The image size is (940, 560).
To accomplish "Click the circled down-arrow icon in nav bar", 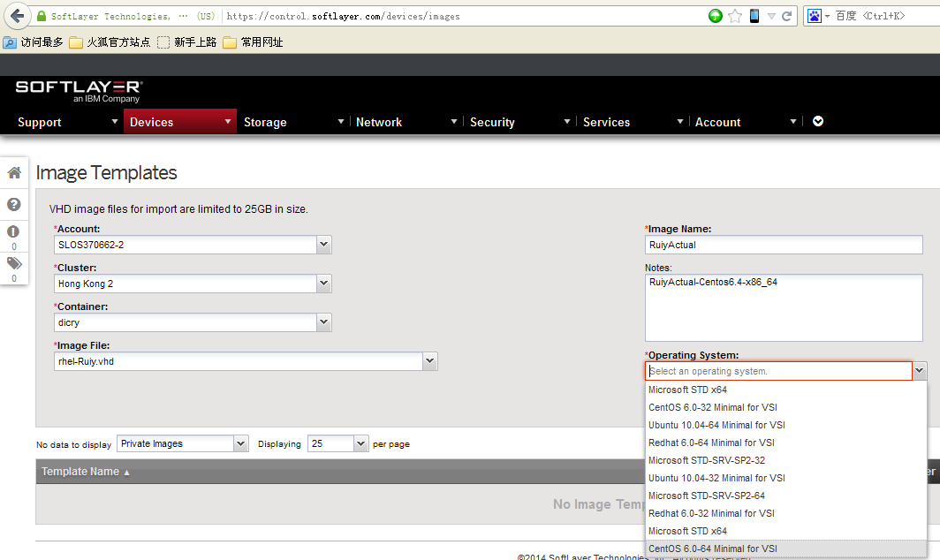I will (x=818, y=121).
